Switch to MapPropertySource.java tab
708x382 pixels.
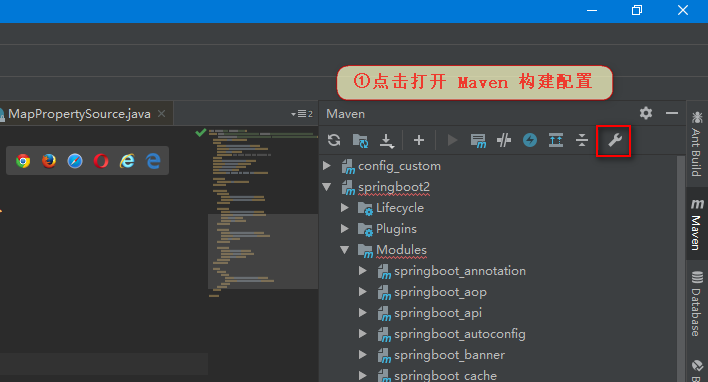pyautogui.click(x=79, y=114)
